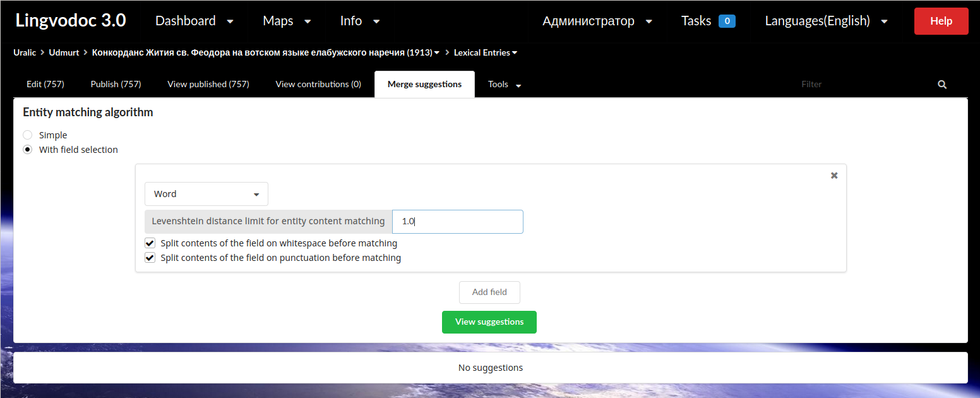Open the Maps menu
Image resolution: width=980 pixels, height=398 pixels.
(x=286, y=20)
